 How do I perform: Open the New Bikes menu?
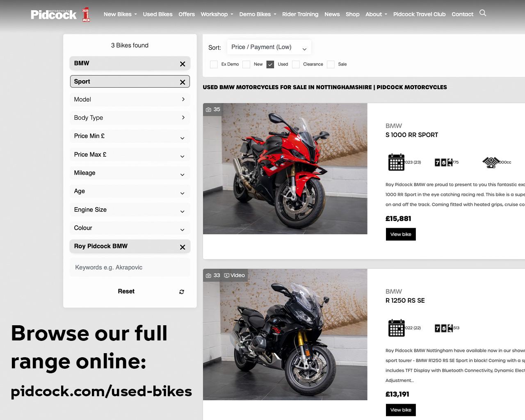(x=120, y=14)
